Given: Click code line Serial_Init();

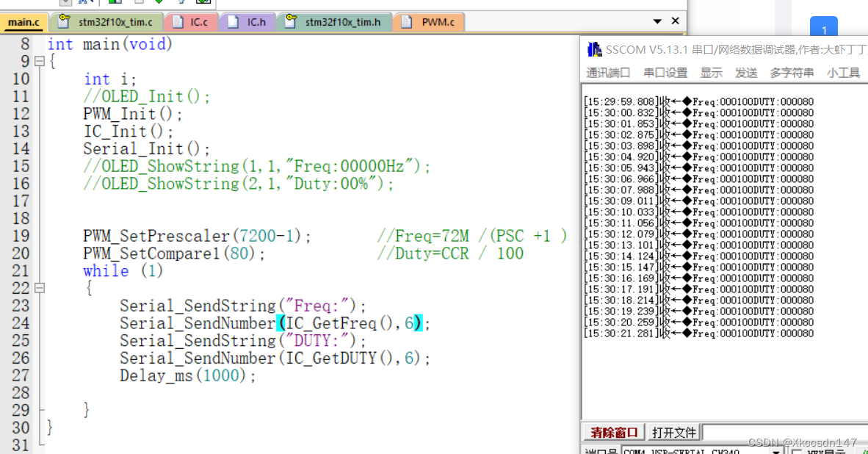Looking at the screenshot, I should [x=147, y=149].
